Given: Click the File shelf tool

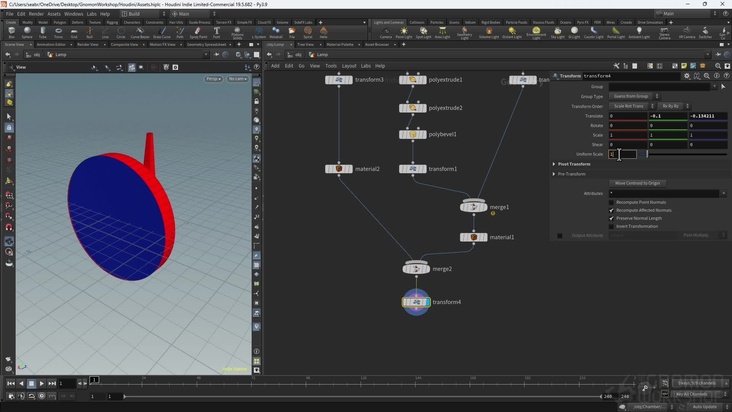Looking at the screenshot, I should [x=292, y=32].
